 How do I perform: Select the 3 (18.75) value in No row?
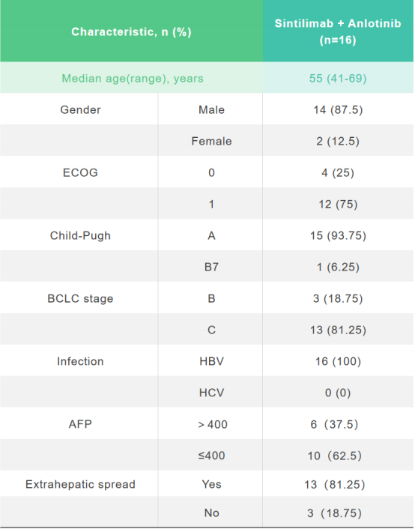click(335, 513)
